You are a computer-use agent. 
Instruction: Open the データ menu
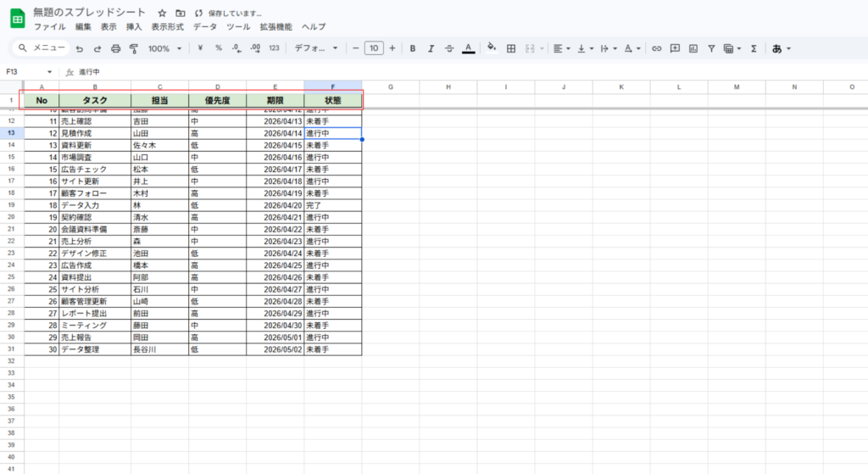coord(205,27)
